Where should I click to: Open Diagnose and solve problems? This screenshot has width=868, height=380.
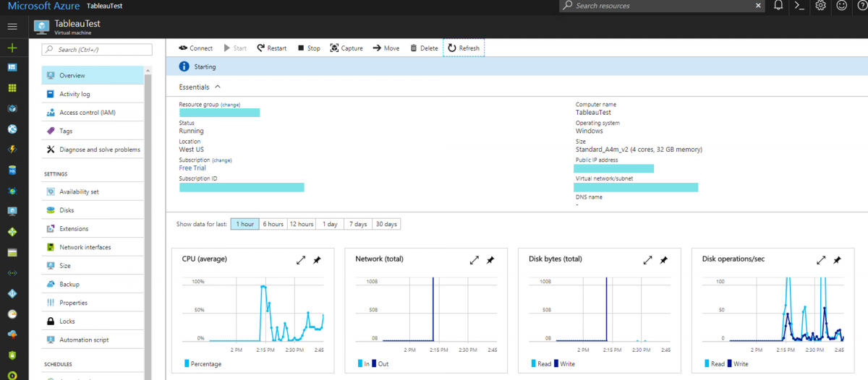pyautogui.click(x=93, y=150)
